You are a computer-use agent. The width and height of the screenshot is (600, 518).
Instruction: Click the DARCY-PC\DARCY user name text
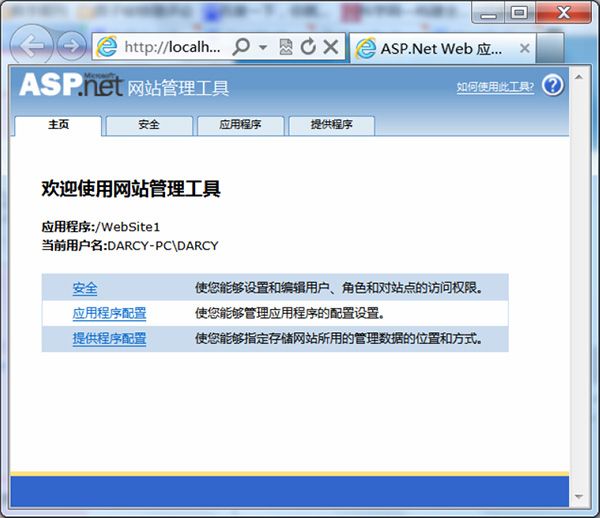(x=163, y=246)
